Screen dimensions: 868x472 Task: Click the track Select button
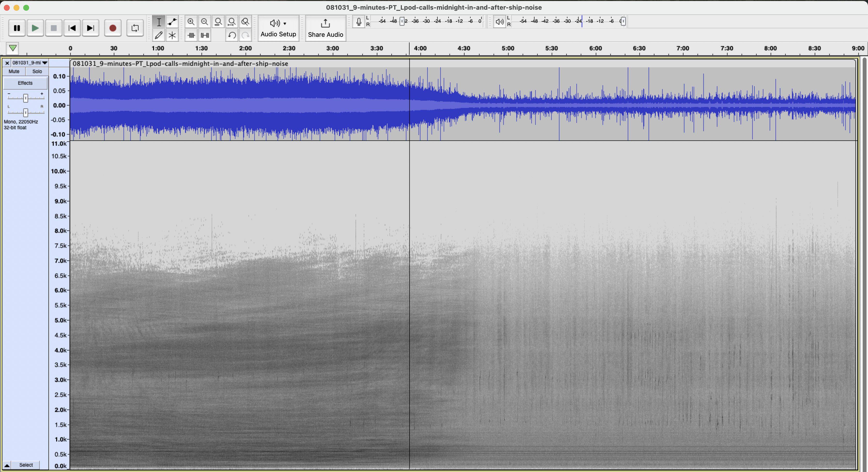pos(26,465)
